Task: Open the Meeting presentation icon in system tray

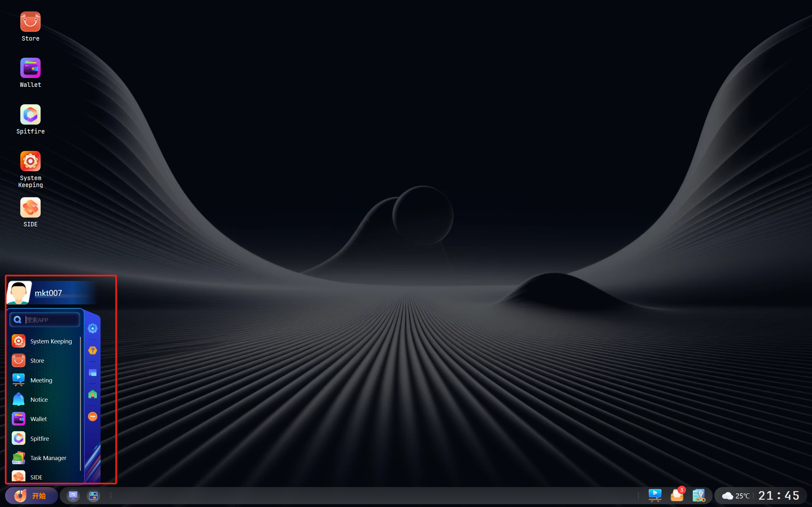Action: click(x=655, y=495)
